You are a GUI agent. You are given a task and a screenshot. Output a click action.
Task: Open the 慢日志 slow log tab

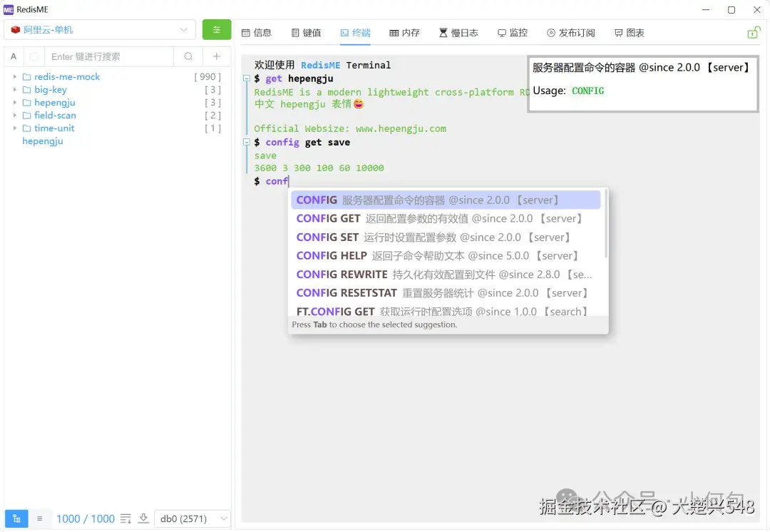[x=458, y=33]
